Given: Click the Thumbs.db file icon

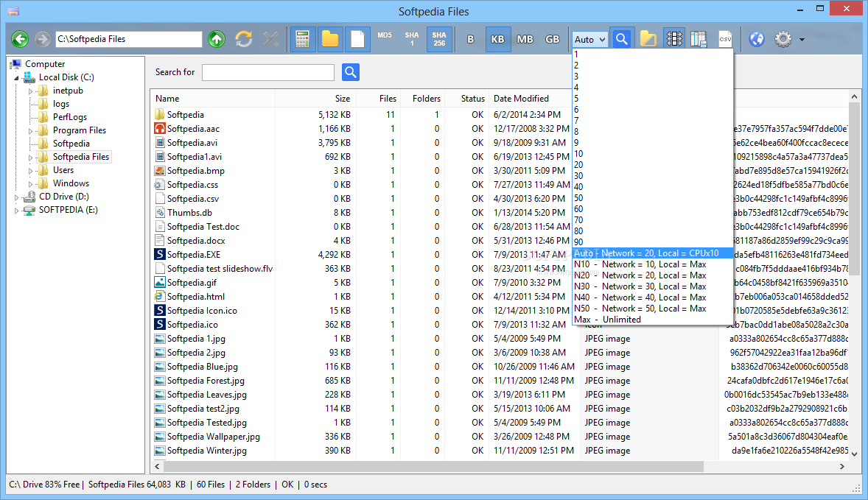Looking at the screenshot, I should [x=159, y=212].
